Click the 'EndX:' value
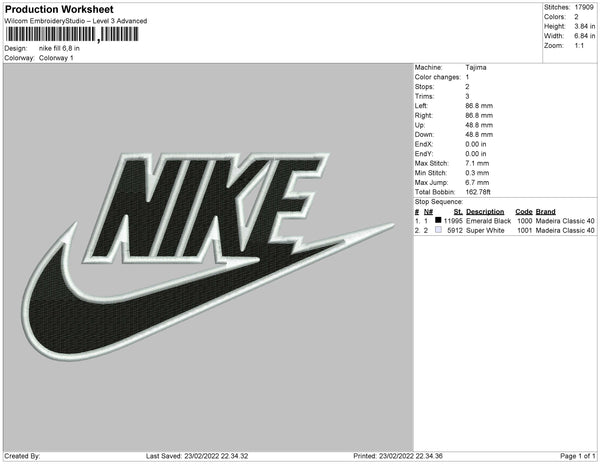Viewport: 600px width, 464px height. coord(476,144)
